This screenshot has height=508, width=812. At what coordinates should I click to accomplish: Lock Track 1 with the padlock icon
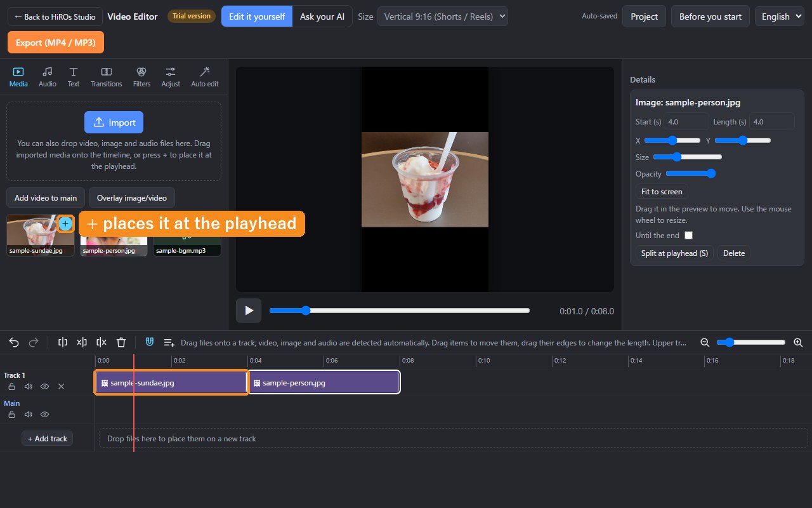11,386
